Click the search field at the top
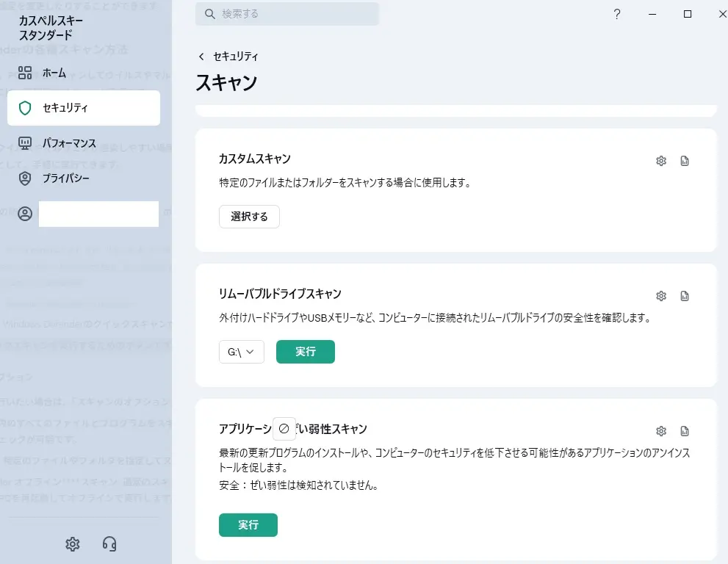The image size is (728, 564). pos(287,14)
